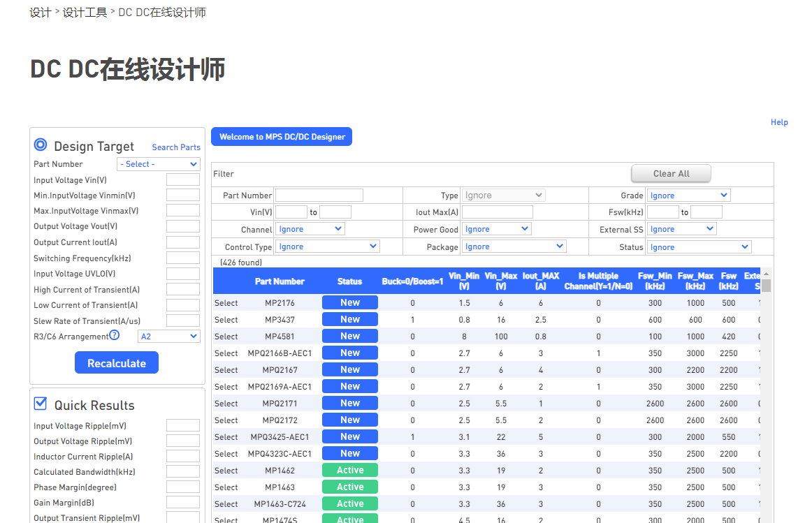Screen dimensions: 812x523
Task: Click Active status badge for MP1463
Action: [350, 487]
